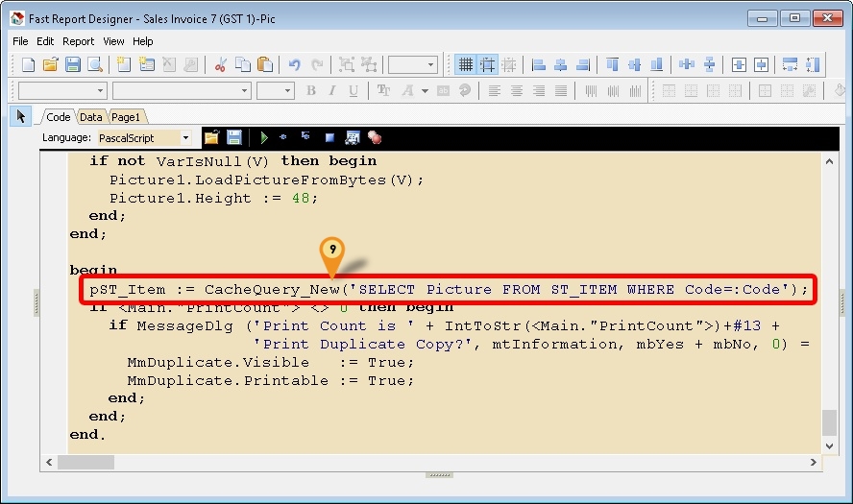The width and height of the screenshot is (853, 504).
Task: Toggle the Show Grid button
Action: point(465,65)
